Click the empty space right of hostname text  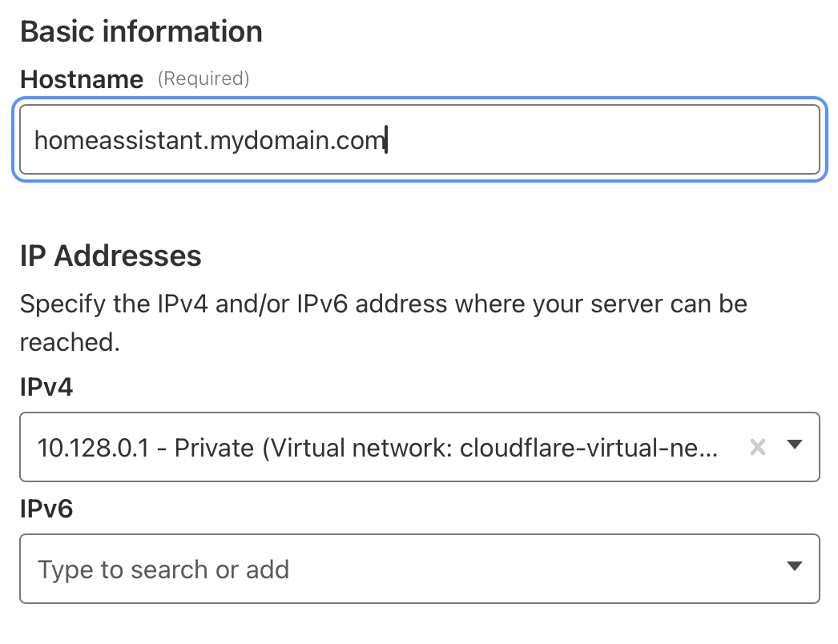click(601, 140)
